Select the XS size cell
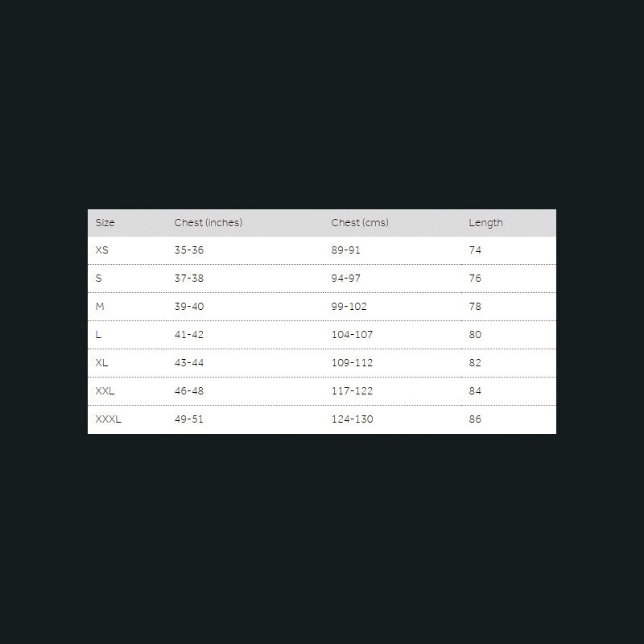Image resolution: width=644 pixels, height=644 pixels. coord(101,250)
